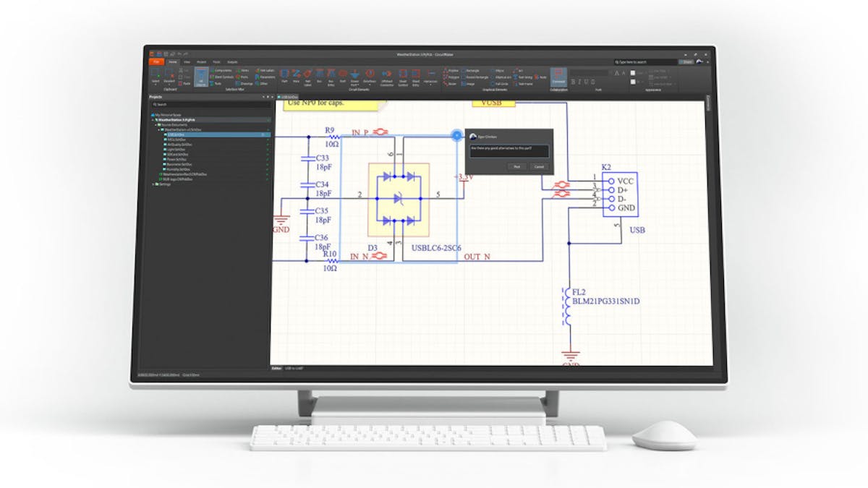Switch to the Outputs ribbon tab
The image size is (868, 488).
tap(232, 62)
